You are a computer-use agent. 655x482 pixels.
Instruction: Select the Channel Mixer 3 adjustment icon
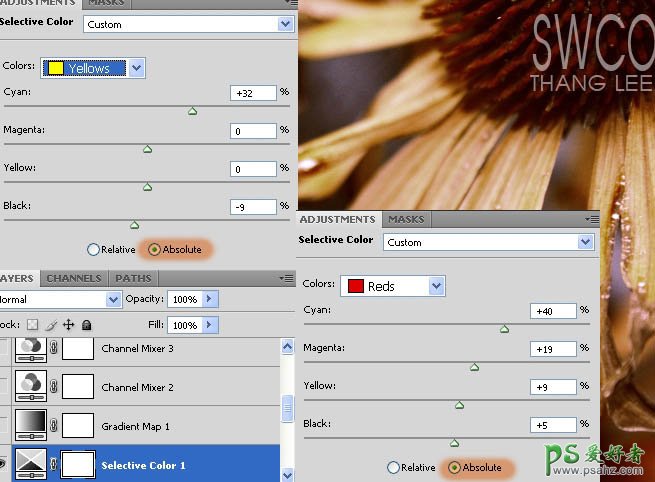[x=32, y=348]
